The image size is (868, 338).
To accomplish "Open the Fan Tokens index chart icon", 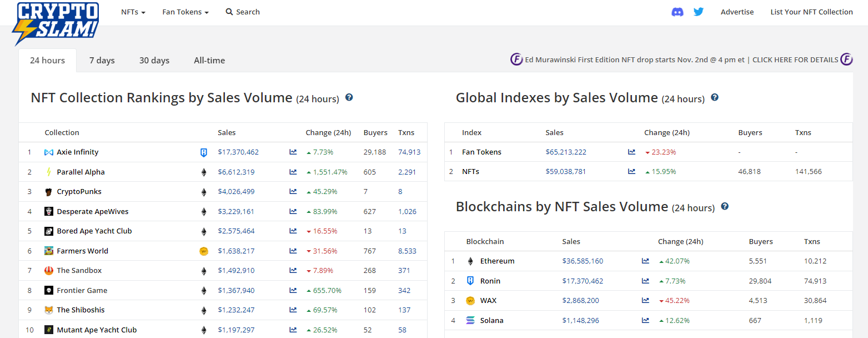I will pyautogui.click(x=631, y=152).
